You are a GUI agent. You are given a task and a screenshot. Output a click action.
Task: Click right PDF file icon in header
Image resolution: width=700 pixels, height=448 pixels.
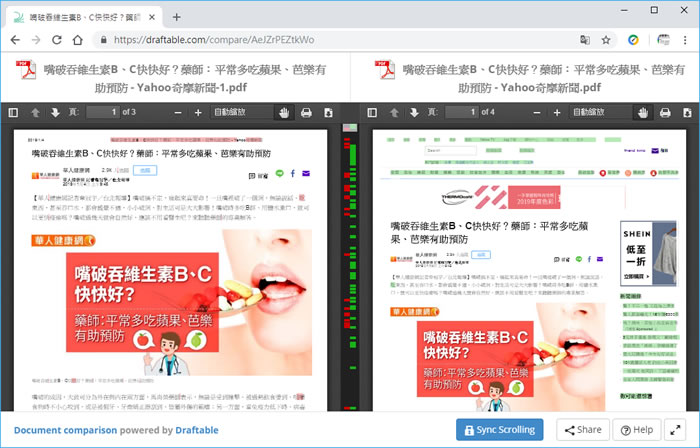(x=385, y=69)
